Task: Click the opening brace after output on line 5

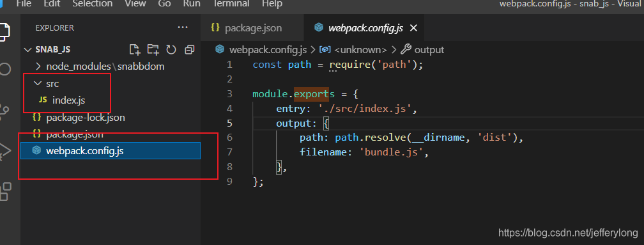Action: click(326, 123)
